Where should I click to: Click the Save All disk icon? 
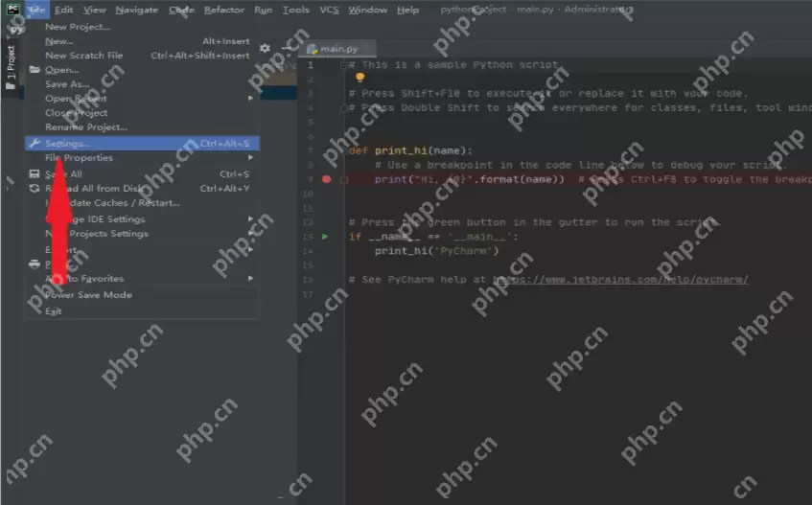35,174
